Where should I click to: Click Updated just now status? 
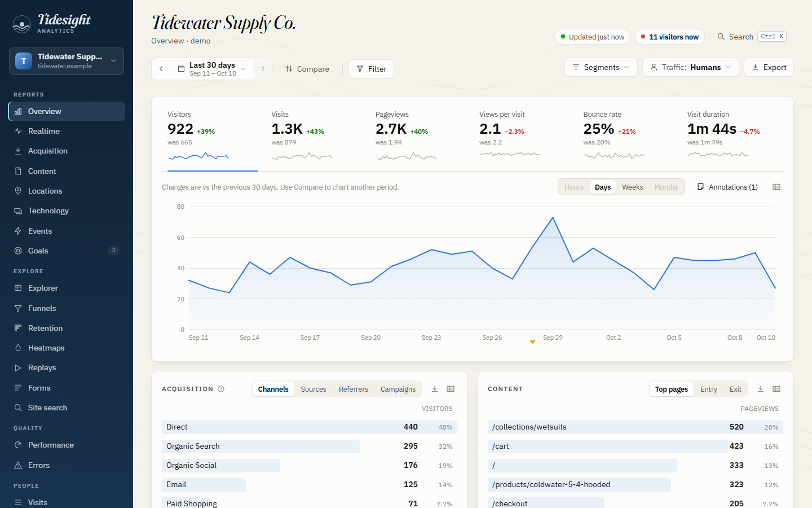click(x=593, y=37)
